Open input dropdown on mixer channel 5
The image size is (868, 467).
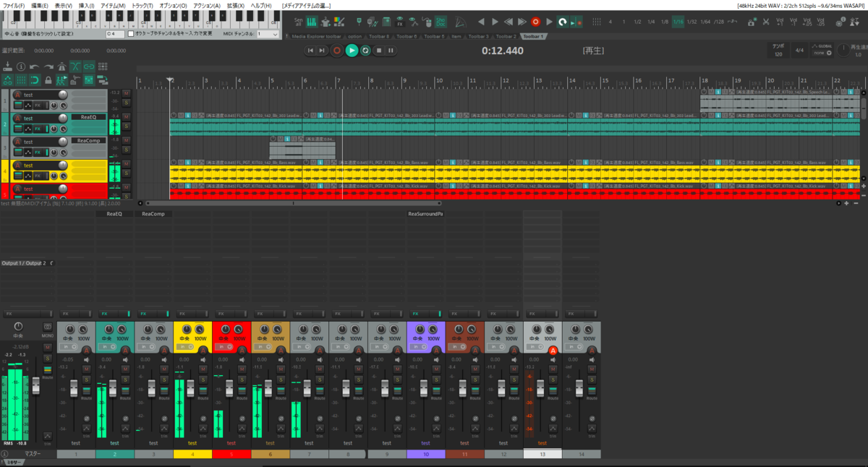[x=224, y=346]
